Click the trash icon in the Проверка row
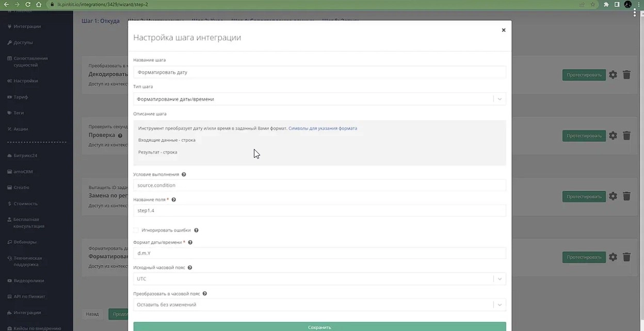The height and width of the screenshot is (331, 644). tap(626, 136)
